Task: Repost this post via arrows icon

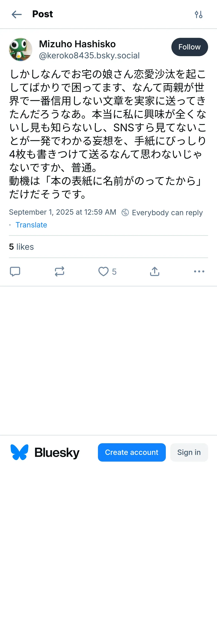Action: pos(60,271)
